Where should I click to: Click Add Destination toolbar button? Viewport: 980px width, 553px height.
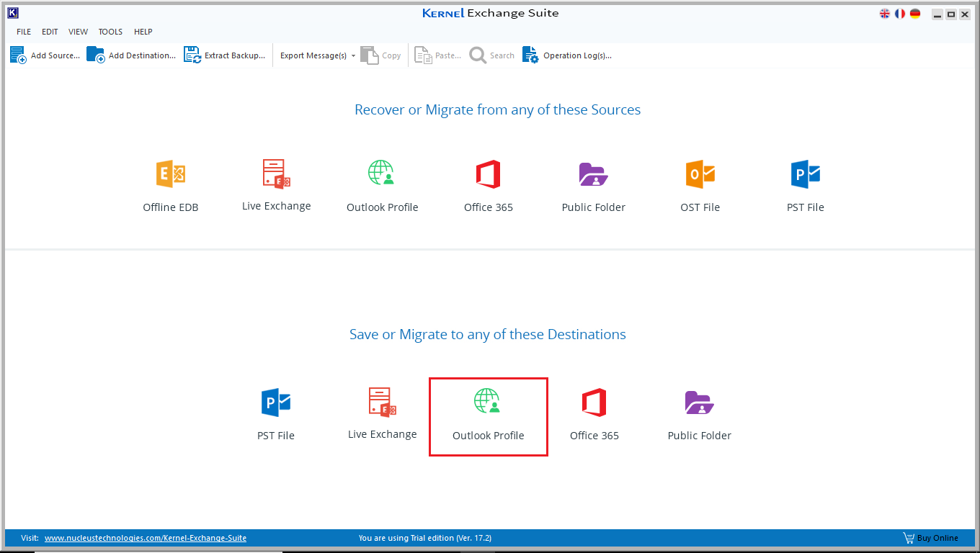click(131, 55)
